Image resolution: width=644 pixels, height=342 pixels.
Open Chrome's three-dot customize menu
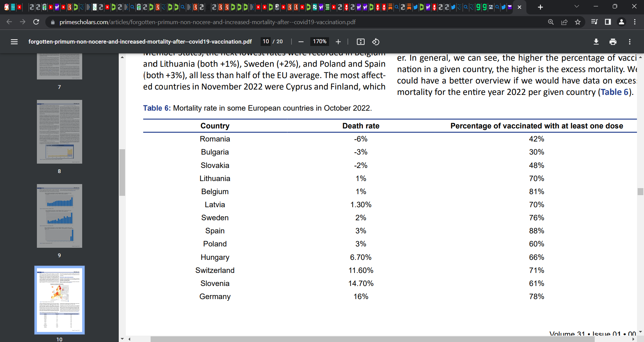(x=635, y=22)
